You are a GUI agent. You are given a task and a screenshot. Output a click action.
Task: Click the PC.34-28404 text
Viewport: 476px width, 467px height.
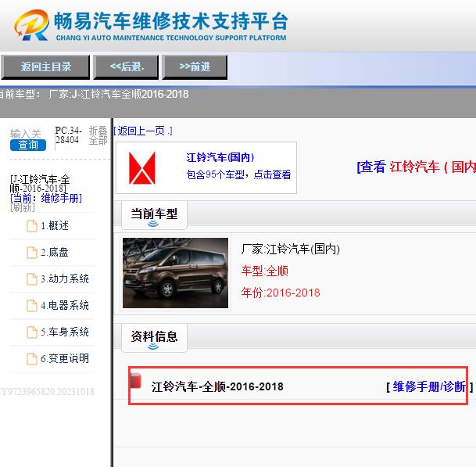coord(68,135)
